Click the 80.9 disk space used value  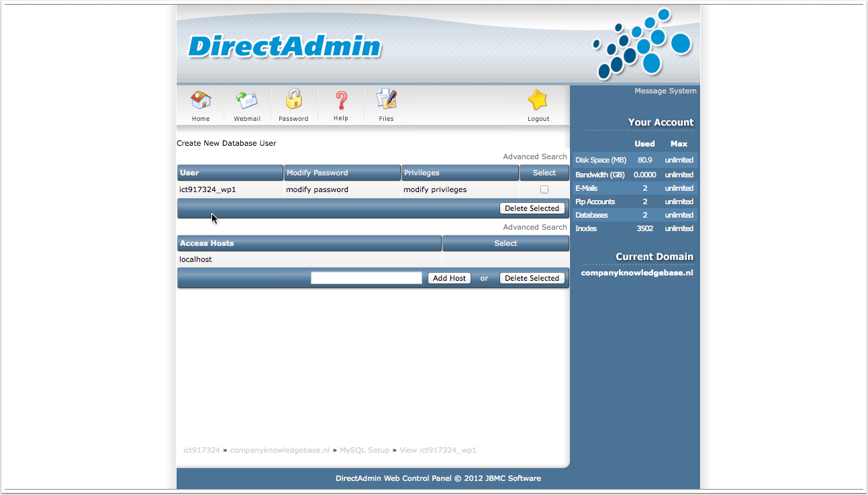click(645, 161)
